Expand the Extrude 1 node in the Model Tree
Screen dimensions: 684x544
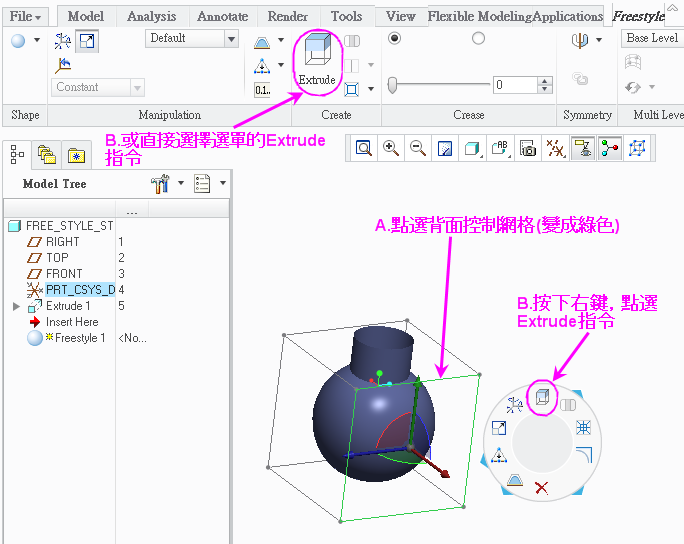pyautogui.click(x=17, y=306)
